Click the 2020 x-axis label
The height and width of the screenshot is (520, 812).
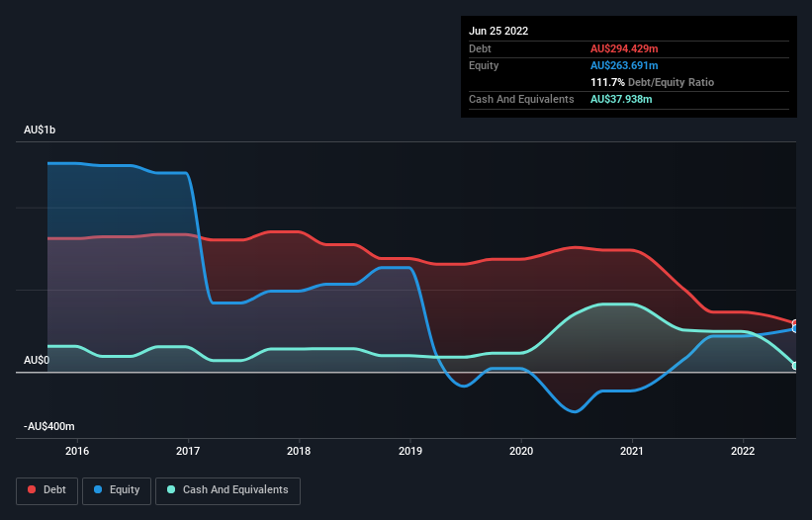point(521,451)
